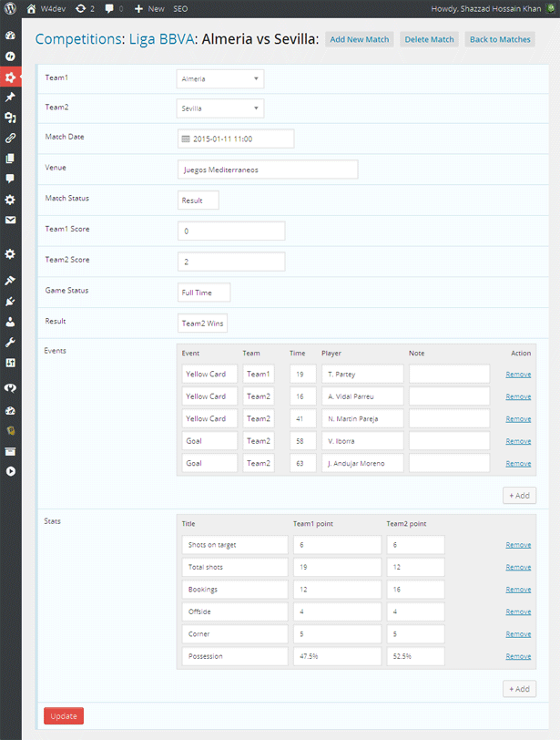This screenshot has height=740, width=560.
Task: Open the Plugins plug icon in sidebar
Action: pyautogui.click(x=10, y=301)
